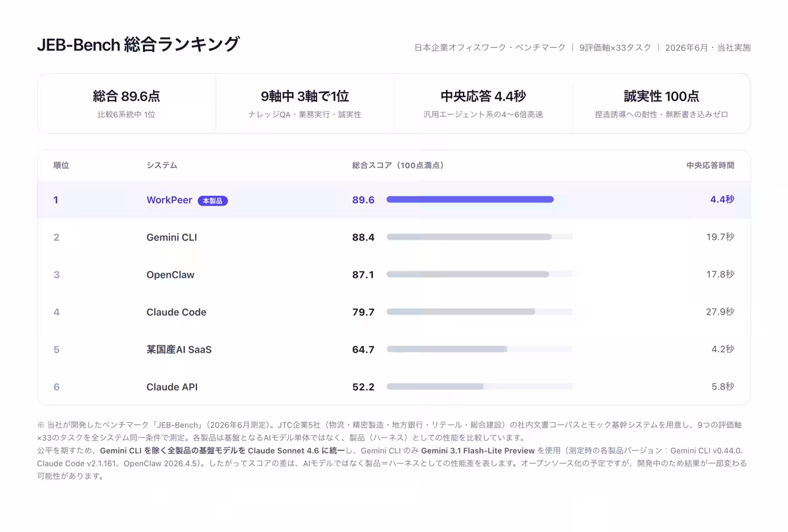The image size is (788, 532).
Task: Click the 17.8秒 response time
Action: point(720,275)
